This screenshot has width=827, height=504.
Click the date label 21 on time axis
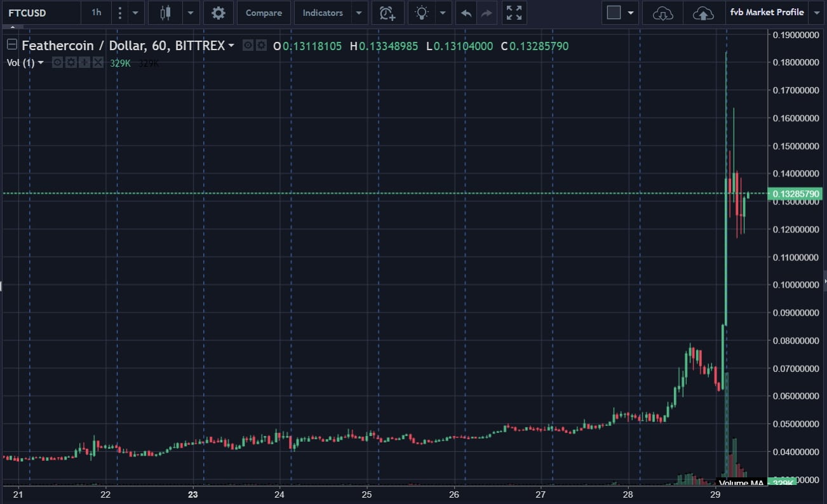click(x=18, y=495)
